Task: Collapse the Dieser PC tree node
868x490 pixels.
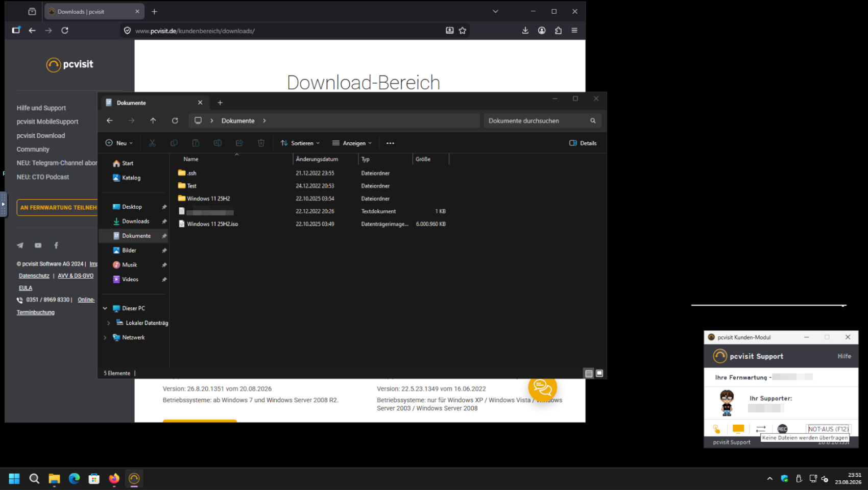Action: tap(105, 308)
